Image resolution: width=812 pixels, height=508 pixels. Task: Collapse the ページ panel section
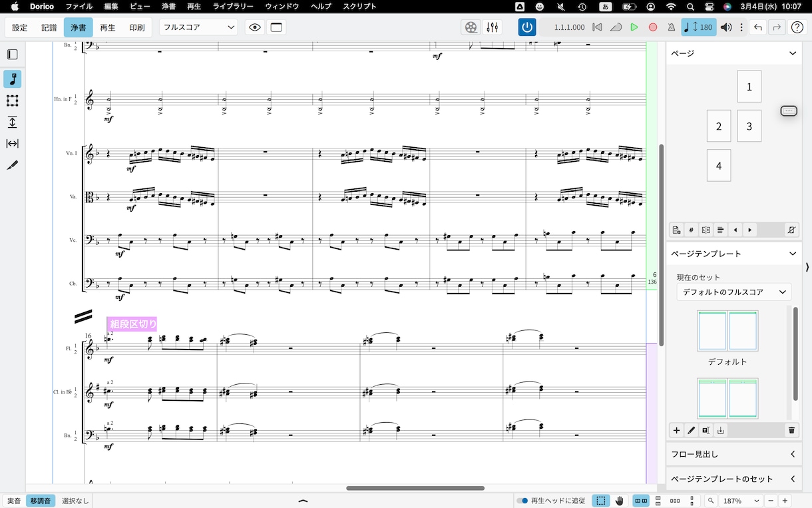[x=793, y=53]
